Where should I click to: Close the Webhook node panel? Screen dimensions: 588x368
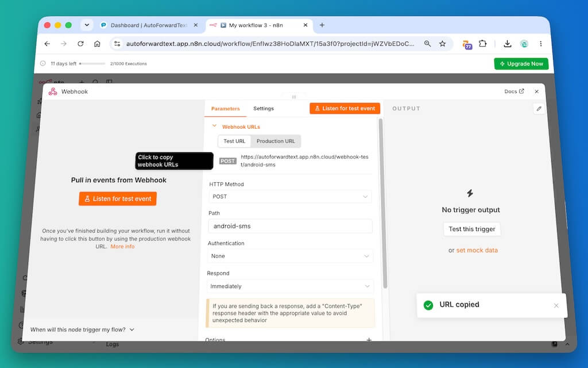pos(537,91)
